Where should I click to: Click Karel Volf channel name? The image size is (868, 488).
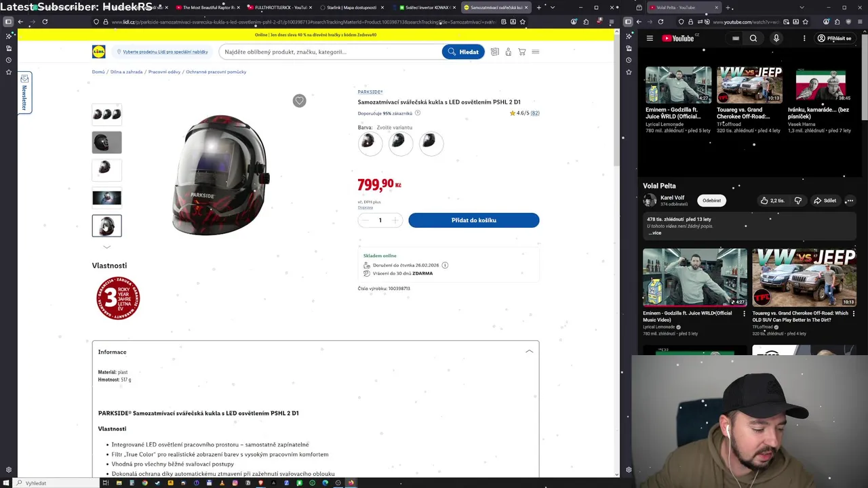[x=673, y=198]
